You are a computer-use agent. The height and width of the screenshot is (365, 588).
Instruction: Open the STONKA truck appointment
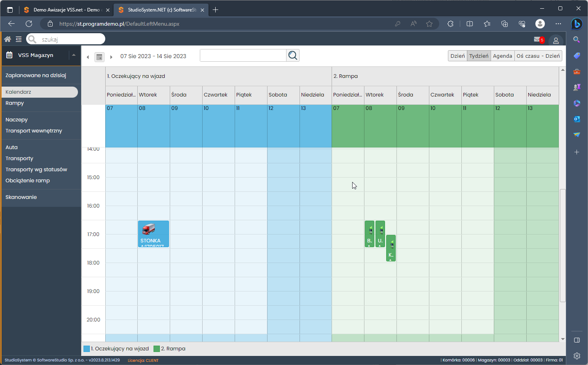[154, 234]
